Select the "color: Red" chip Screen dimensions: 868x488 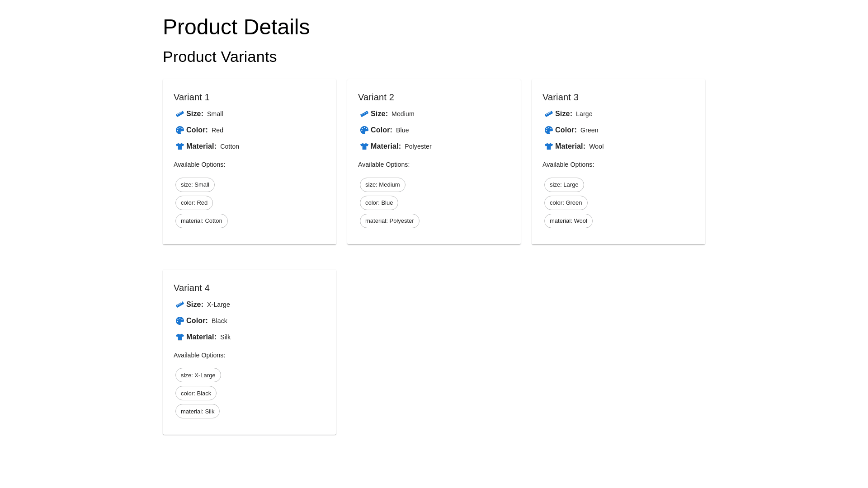click(x=194, y=203)
